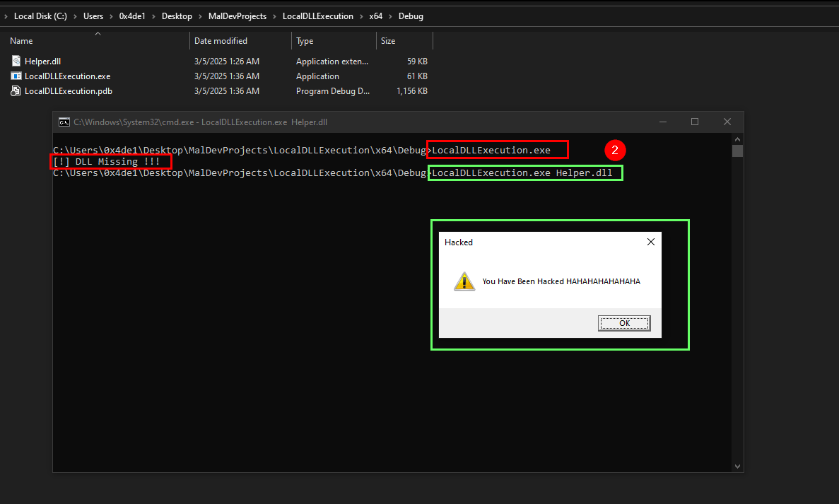Navigate to Desktop breadcrumb
Viewport: 839px width, 504px height.
[x=177, y=16]
